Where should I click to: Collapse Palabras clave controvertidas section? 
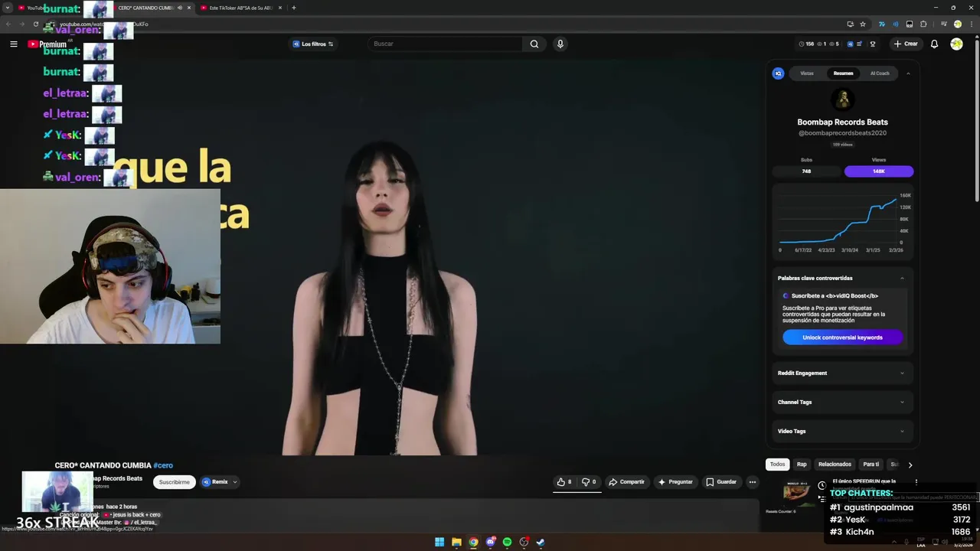[902, 278]
